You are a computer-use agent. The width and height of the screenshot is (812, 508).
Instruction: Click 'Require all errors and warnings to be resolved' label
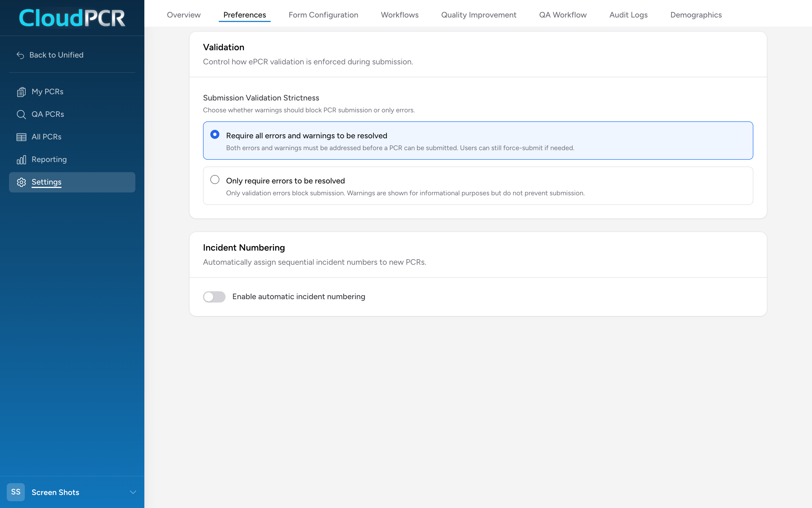[x=306, y=135]
